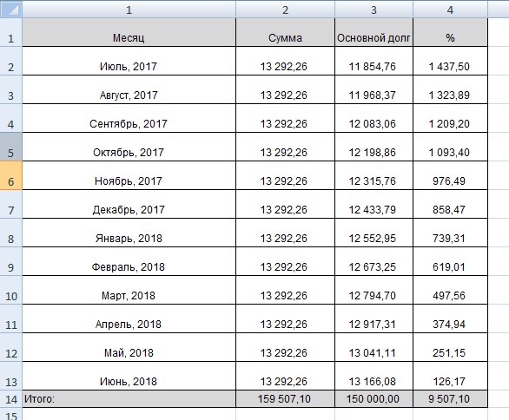
Task: Click the Основной долг header cell
Action: click(374, 32)
